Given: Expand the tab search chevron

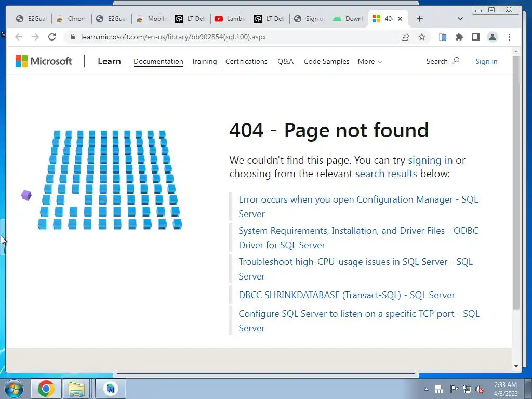Looking at the screenshot, I should [x=460, y=19].
